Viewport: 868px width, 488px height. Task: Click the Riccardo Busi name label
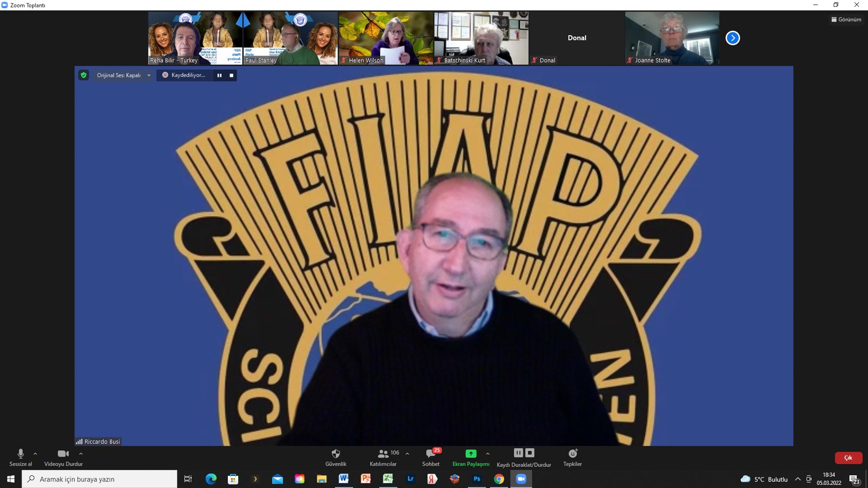tap(102, 442)
